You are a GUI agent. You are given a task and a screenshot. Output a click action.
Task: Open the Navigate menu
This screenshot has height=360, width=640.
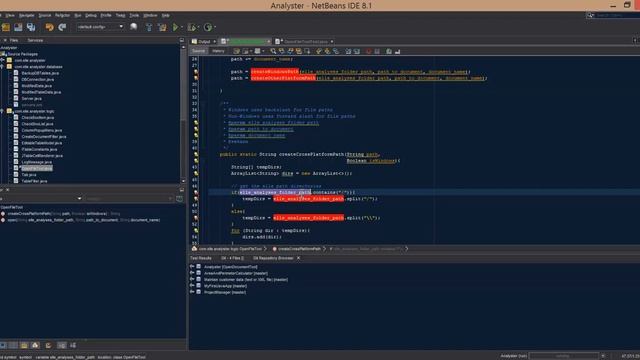click(27, 16)
